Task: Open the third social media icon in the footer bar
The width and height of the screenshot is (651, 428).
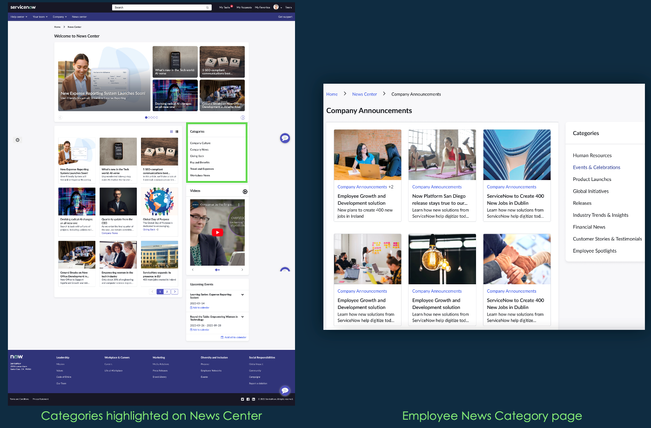Action: (x=253, y=399)
